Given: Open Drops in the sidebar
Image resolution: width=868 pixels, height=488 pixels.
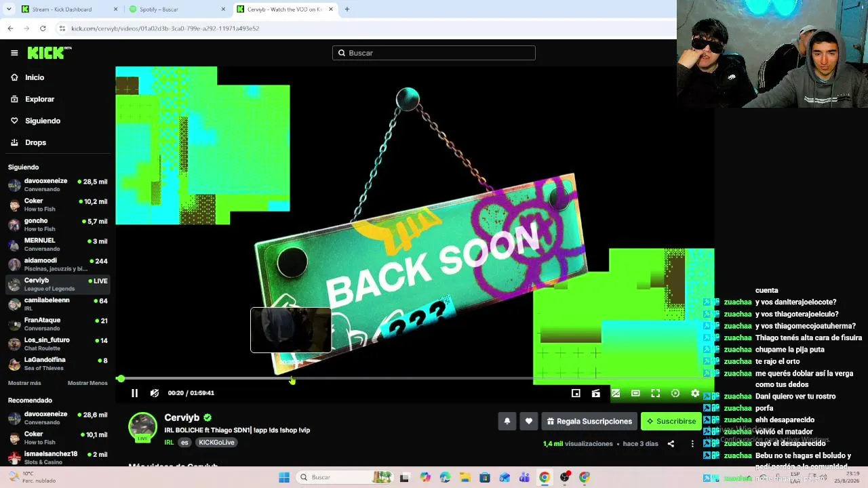Looking at the screenshot, I should [x=35, y=142].
